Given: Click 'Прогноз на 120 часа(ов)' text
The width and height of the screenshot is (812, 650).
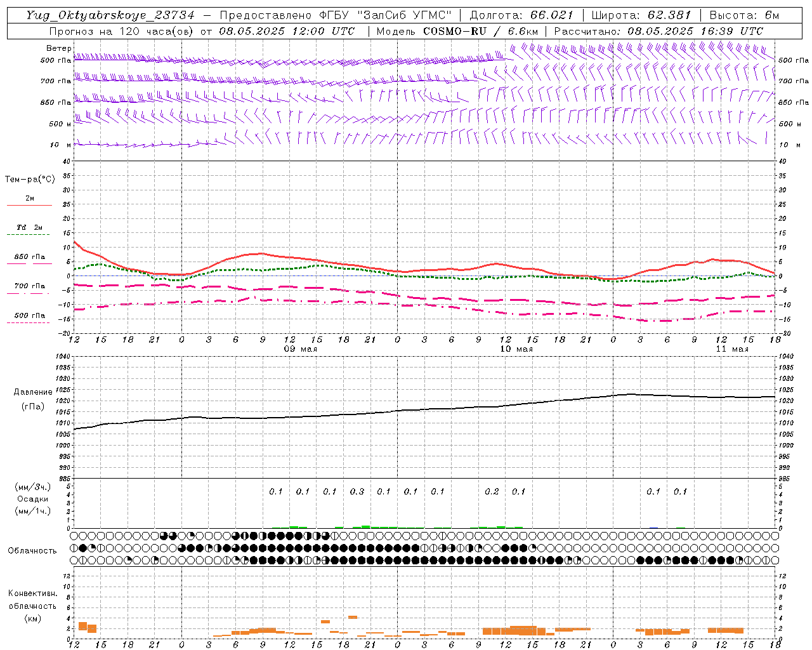Looking at the screenshot, I should pyautogui.click(x=122, y=31).
